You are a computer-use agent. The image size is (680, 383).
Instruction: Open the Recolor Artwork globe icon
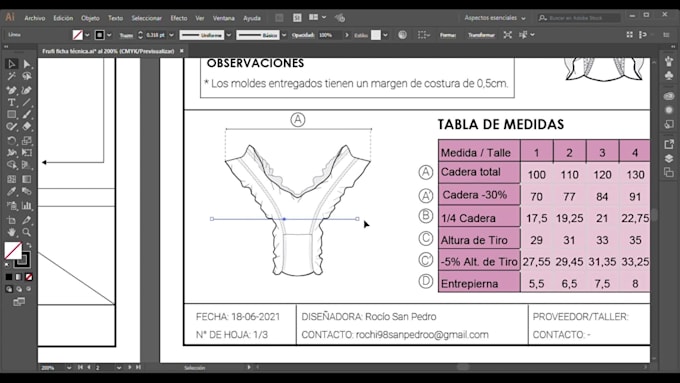[402, 35]
